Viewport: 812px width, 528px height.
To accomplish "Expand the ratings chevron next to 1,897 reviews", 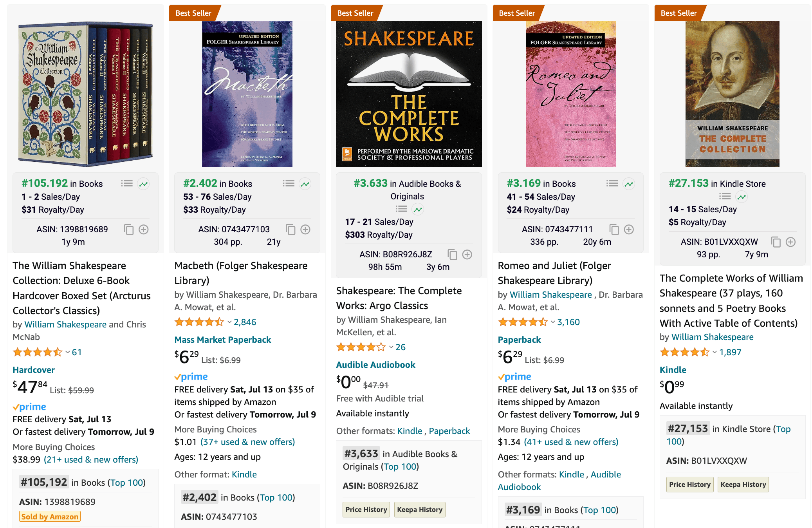I will point(715,353).
